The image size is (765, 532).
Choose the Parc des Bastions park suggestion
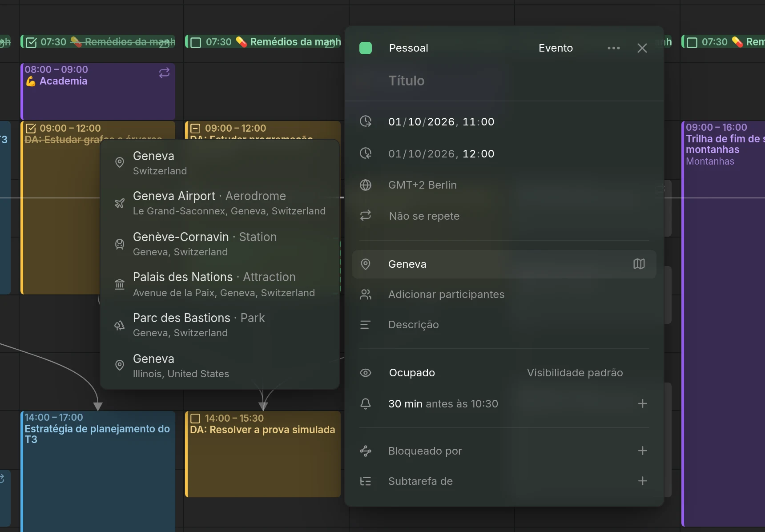pyautogui.click(x=220, y=325)
